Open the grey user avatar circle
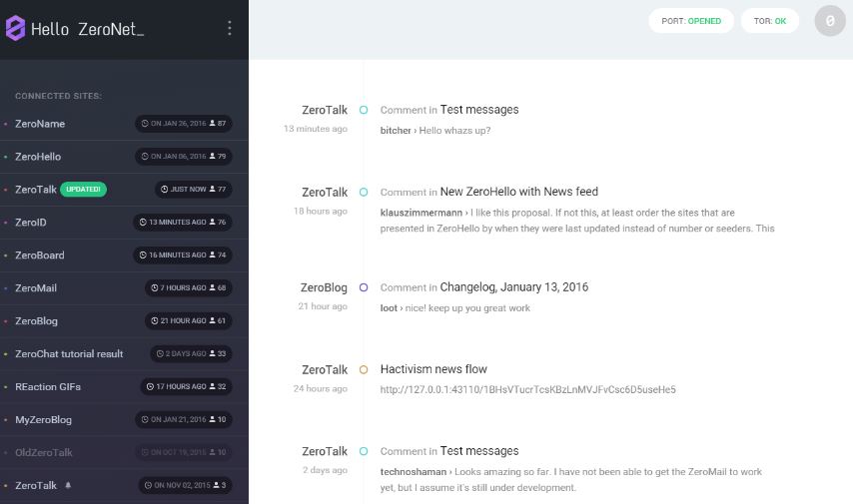The width and height of the screenshot is (853, 504). pos(830,21)
